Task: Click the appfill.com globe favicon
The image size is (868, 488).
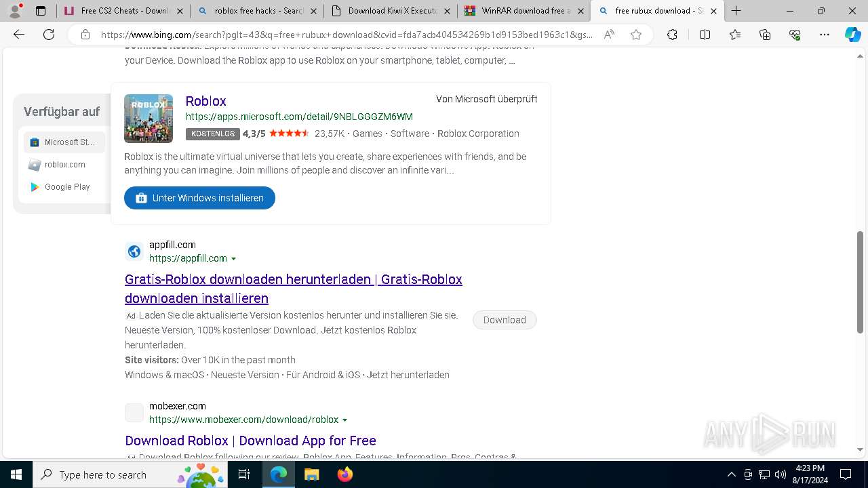Action: coord(134,251)
